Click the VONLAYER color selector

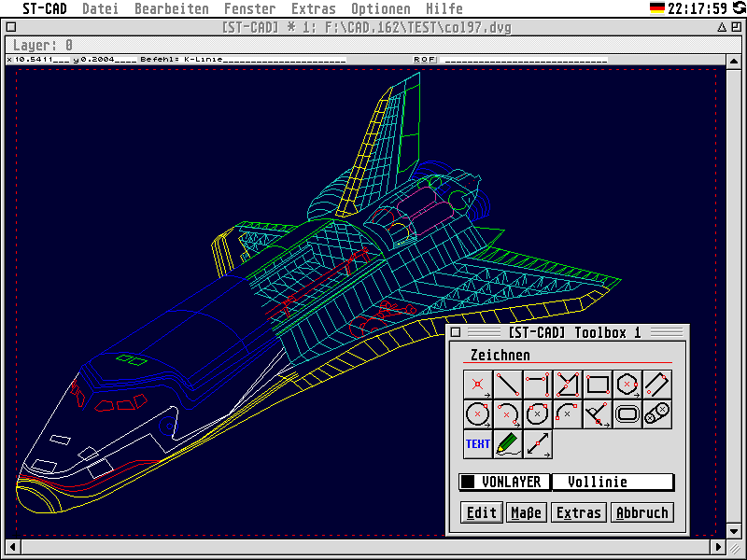tap(503, 482)
